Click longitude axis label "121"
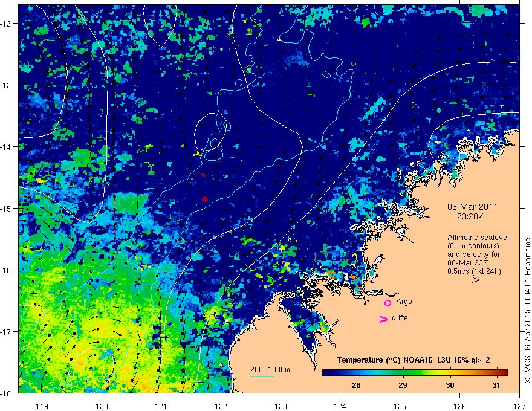Screen dimensions: 532x411 pos(161,406)
